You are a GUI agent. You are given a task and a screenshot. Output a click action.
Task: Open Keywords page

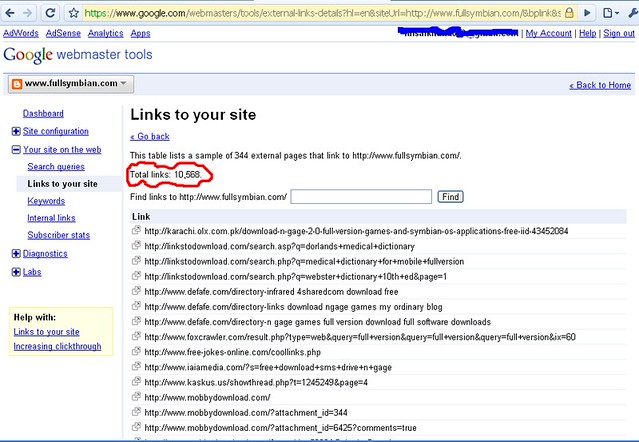tap(46, 201)
